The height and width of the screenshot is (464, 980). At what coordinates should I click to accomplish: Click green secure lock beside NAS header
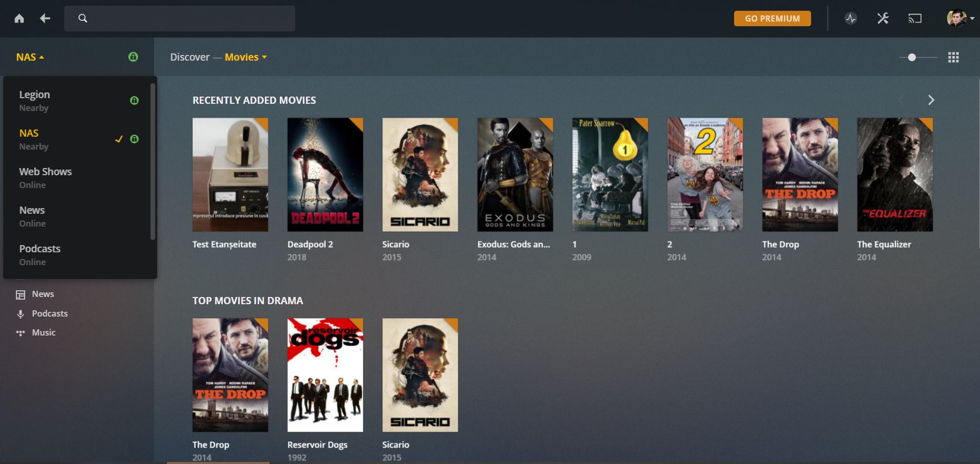pyautogui.click(x=133, y=57)
